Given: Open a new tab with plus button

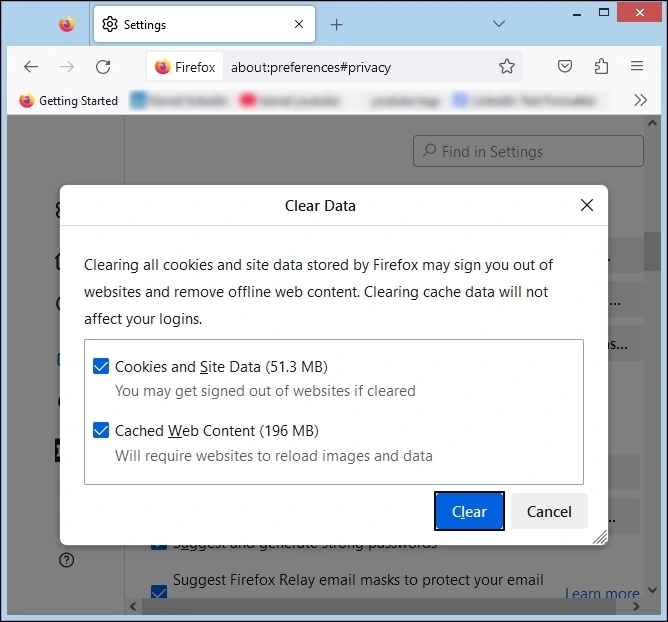Looking at the screenshot, I should coord(337,25).
